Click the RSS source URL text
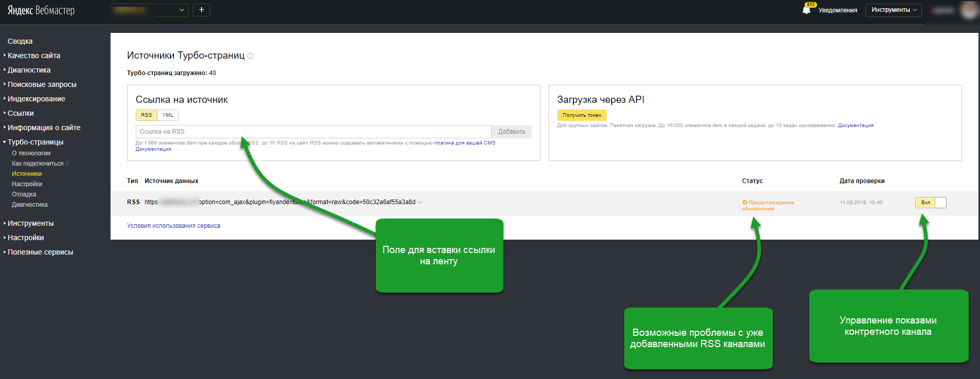Image resolution: width=980 pixels, height=379 pixels. [x=280, y=202]
